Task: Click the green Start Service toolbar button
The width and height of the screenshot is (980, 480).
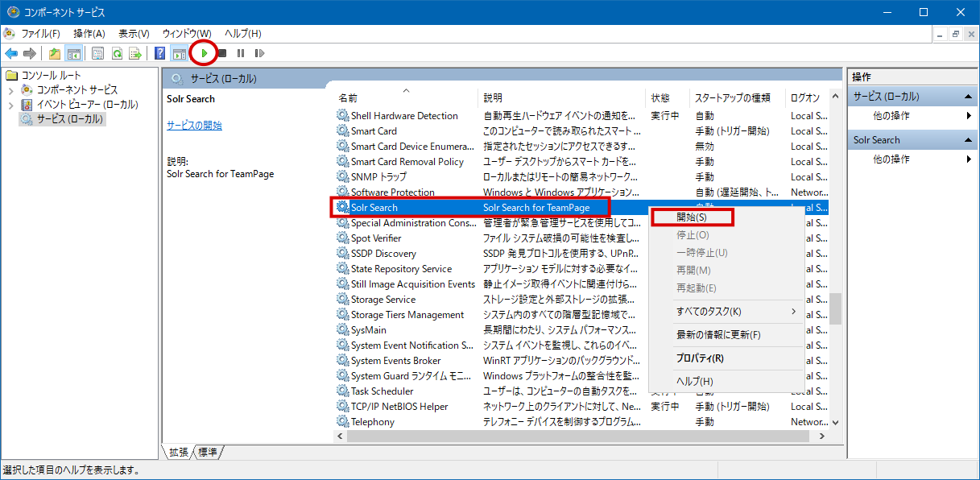Action: pyautogui.click(x=205, y=53)
